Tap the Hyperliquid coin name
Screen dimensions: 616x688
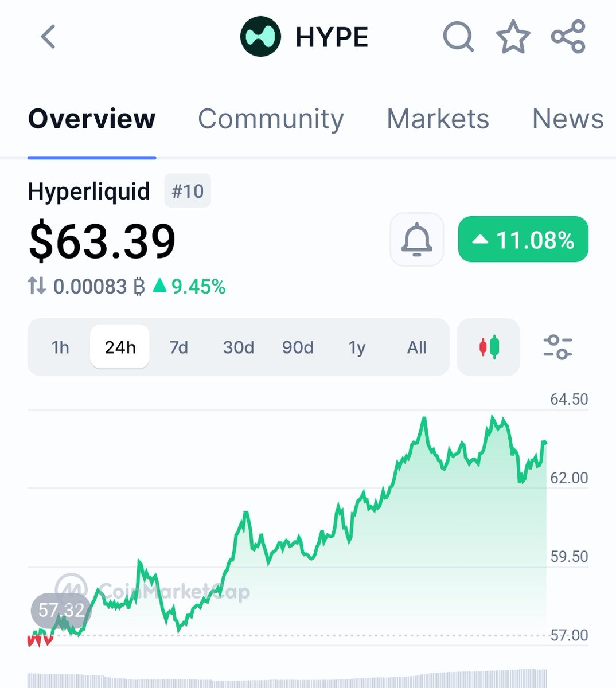(89, 191)
